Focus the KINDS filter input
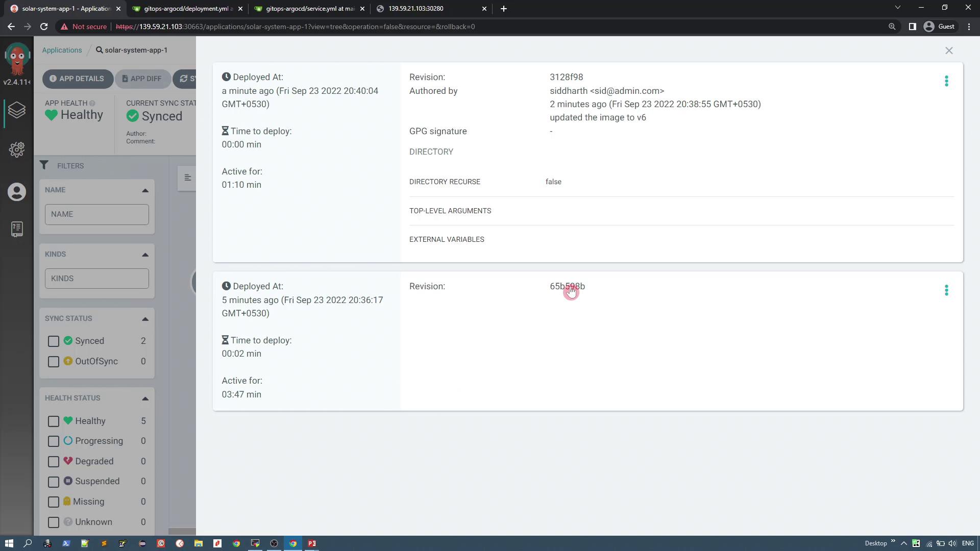The width and height of the screenshot is (980, 551). tap(96, 279)
